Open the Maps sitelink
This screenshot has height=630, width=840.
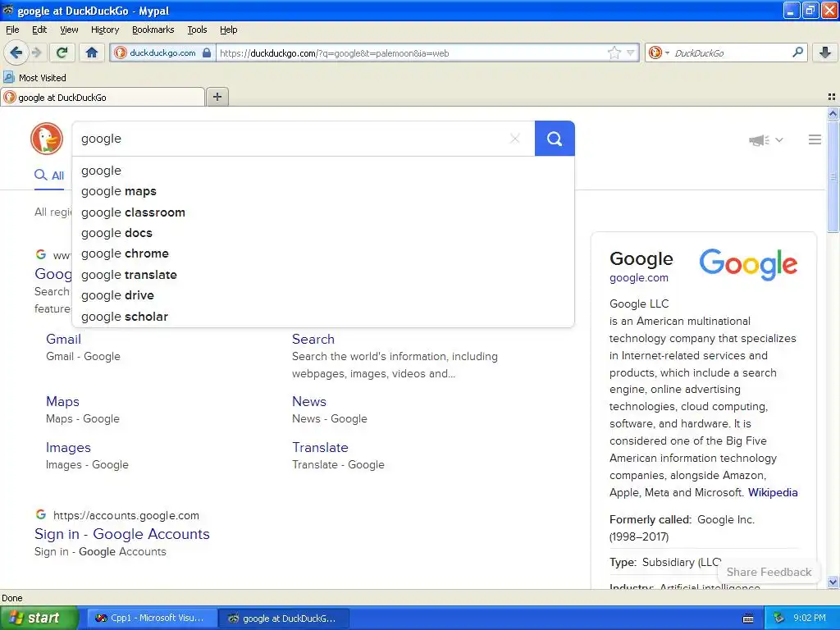(62, 401)
